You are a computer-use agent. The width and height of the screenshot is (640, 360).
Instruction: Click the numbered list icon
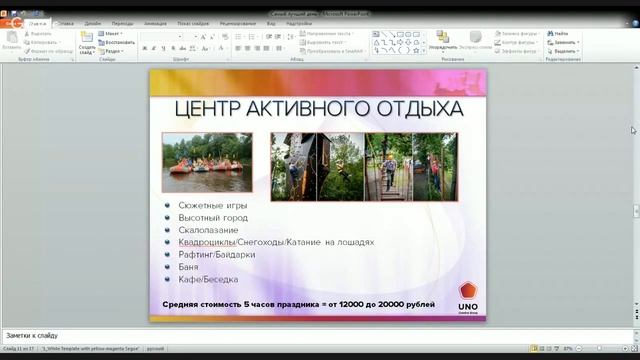(253, 37)
